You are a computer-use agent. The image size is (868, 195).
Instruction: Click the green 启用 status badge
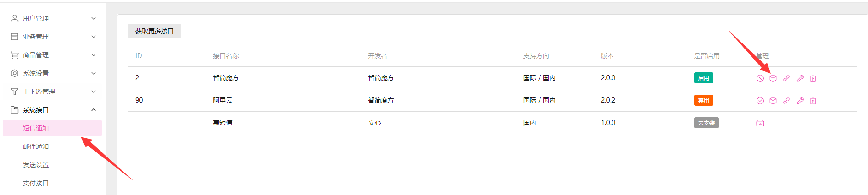click(x=703, y=78)
